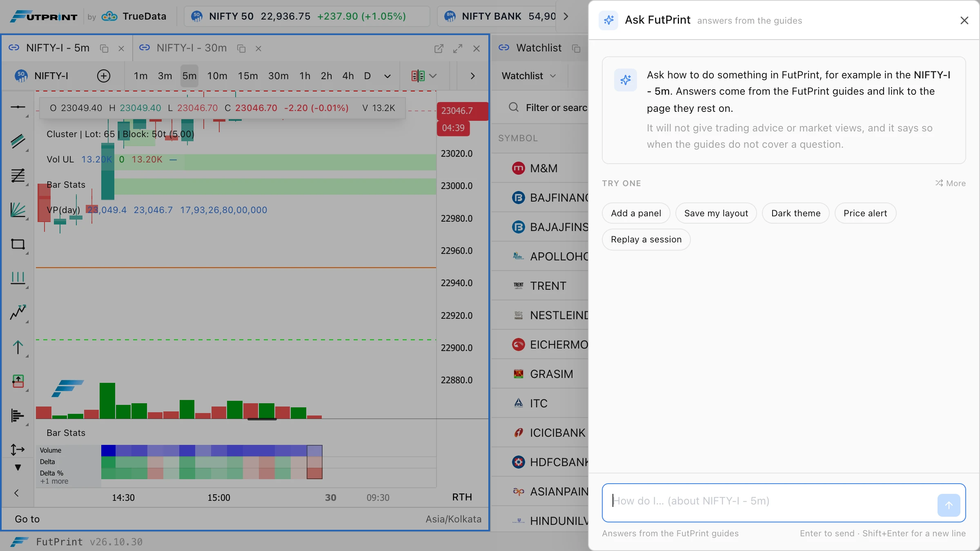980x551 pixels.
Task: Duplicate the Watchlist panel
Action: 576,49
